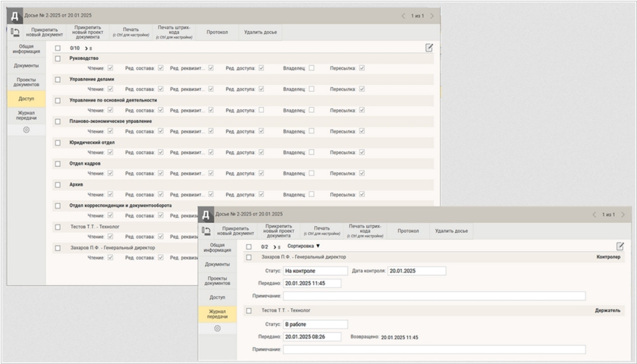This screenshot has height=364, width=637.
Task: Click Протокол button in the front window toolbar
Action: (408, 231)
